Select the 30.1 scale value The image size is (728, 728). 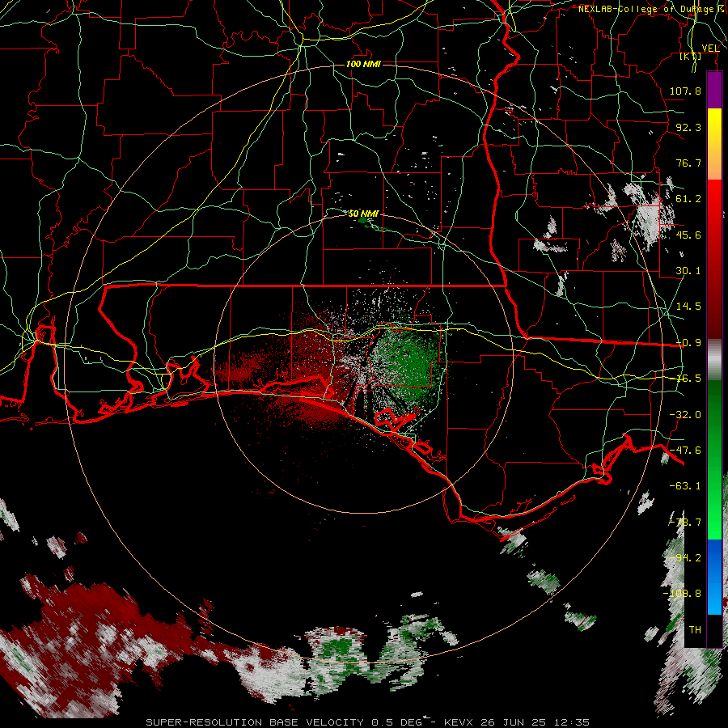tap(688, 271)
